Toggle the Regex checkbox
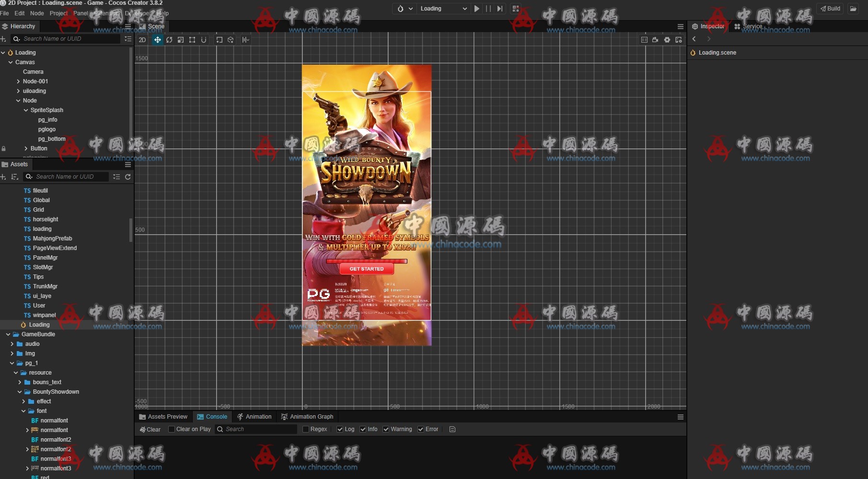This screenshot has height=479, width=868. pos(306,429)
